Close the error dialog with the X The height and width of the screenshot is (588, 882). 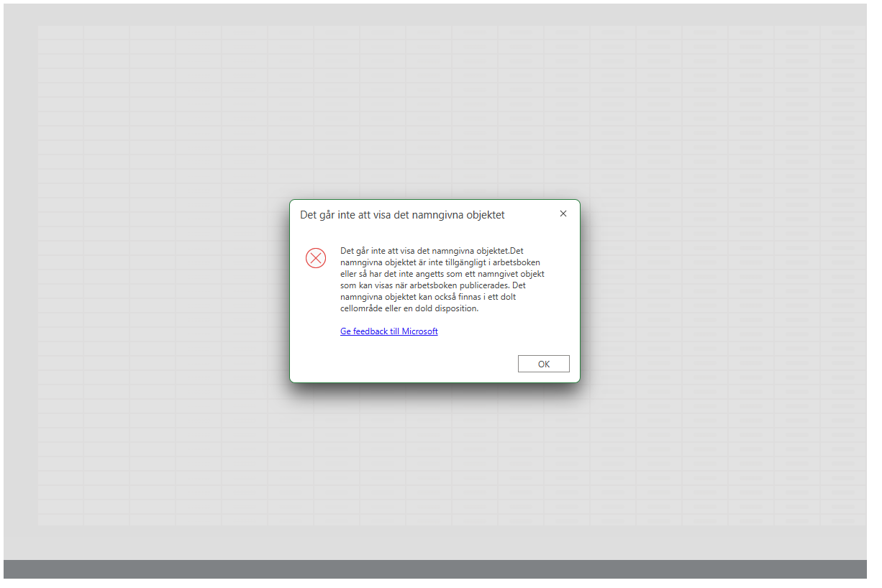coord(563,213)
